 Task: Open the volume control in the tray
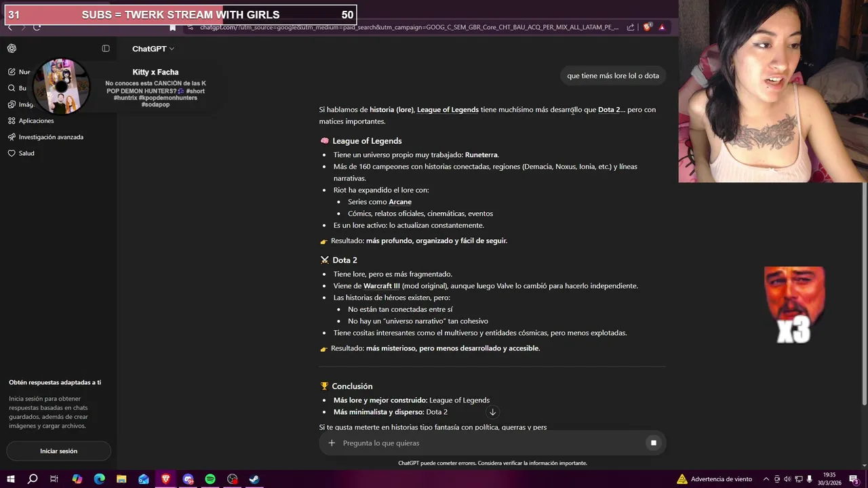(788, 479)
